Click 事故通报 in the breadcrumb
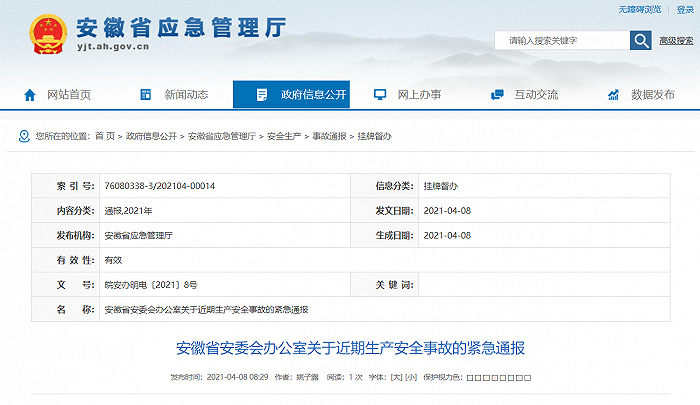Viewport: 700px width, 405px height. [x=329, y=136]
